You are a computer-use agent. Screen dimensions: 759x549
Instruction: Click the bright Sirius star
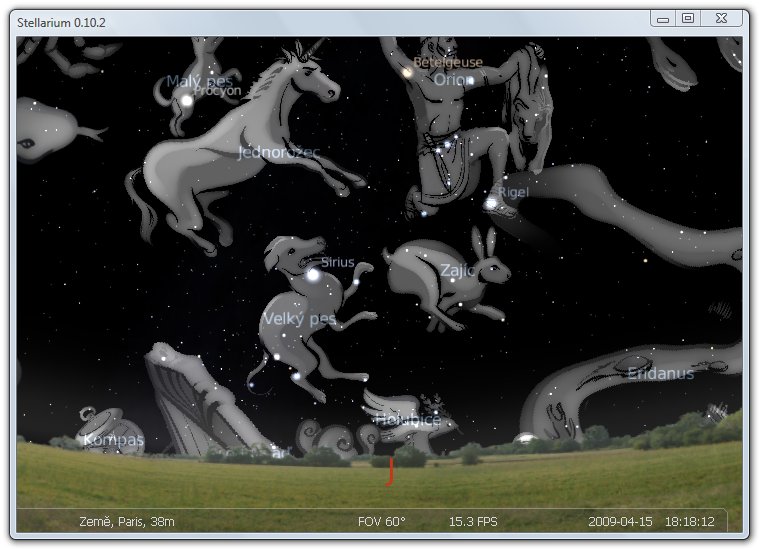pos(313,275)
